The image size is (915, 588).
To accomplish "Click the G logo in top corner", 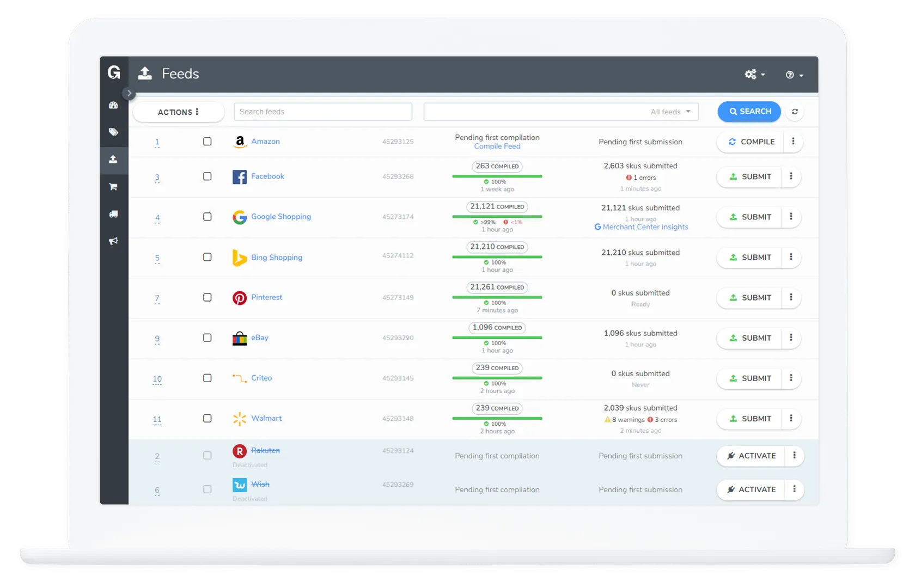I will pyautogui.click(x=114, y=72).
